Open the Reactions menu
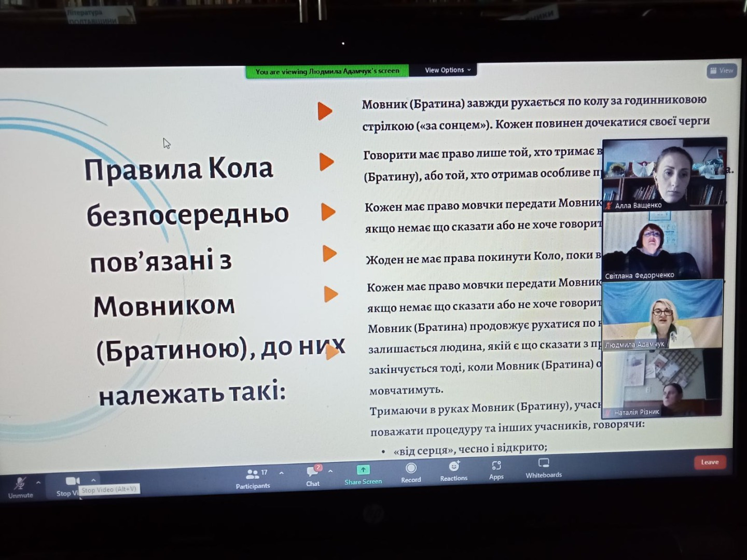Screen dimensions: 747x560 click(x=454, y=470)
